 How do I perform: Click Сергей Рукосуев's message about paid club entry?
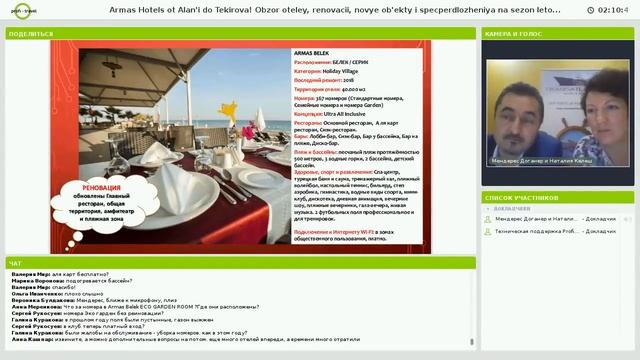[78, 327]
